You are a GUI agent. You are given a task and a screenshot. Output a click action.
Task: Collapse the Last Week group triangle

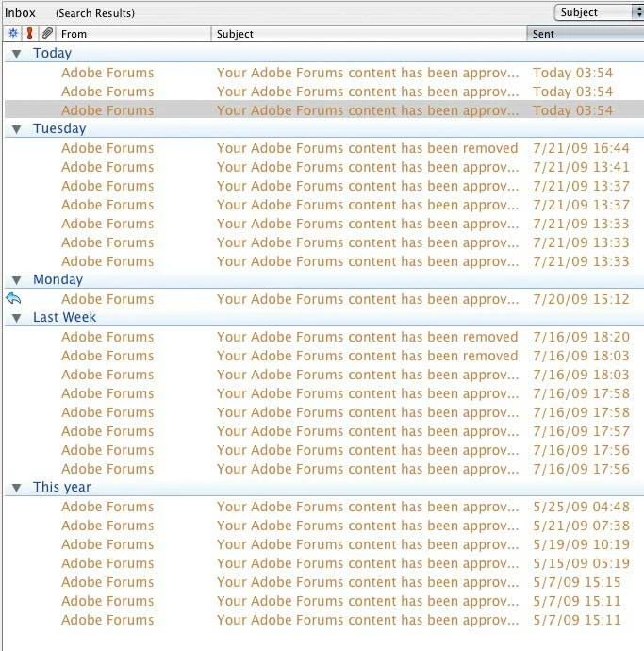pos(17,318)
